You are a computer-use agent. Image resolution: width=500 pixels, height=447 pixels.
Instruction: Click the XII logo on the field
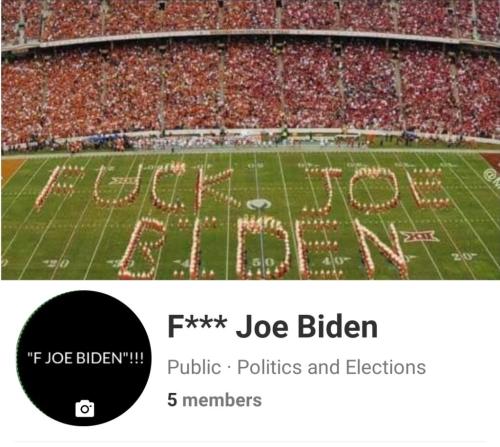421,236
